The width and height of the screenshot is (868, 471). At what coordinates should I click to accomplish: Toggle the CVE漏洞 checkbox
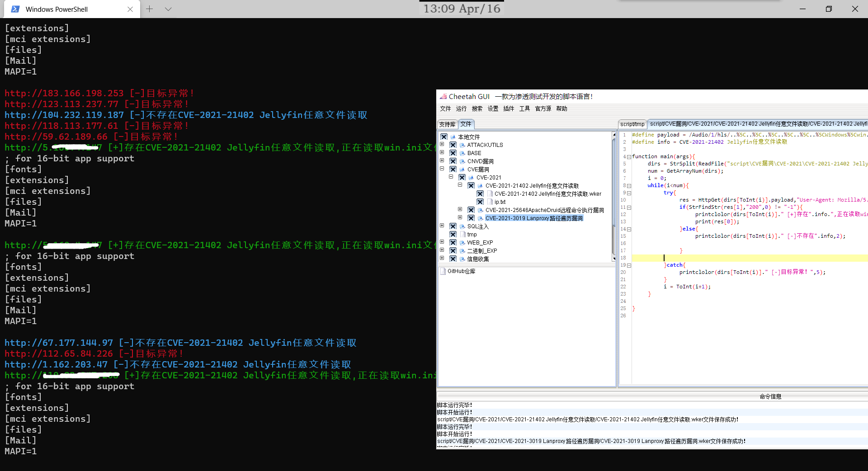[x=453, y=170]
